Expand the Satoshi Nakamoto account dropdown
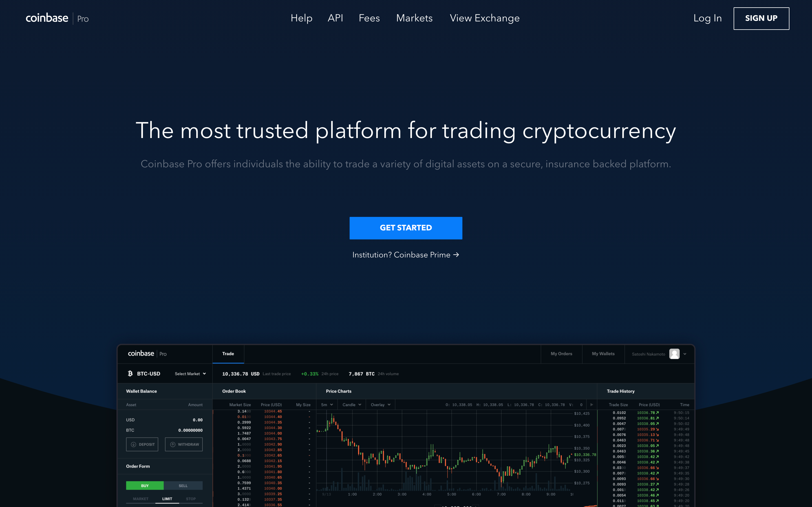Screen dimensions: 812x507 (x=685, y=353)
